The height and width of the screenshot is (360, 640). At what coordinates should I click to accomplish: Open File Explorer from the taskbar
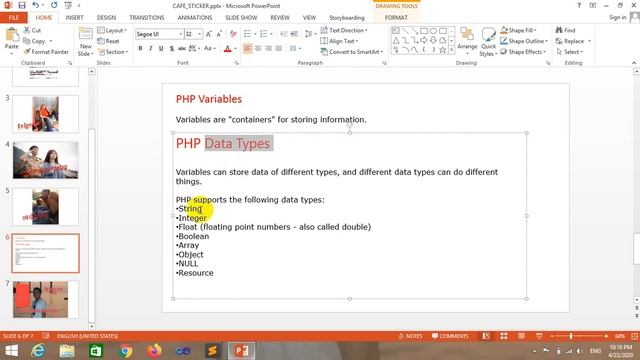tap(67, 351)
